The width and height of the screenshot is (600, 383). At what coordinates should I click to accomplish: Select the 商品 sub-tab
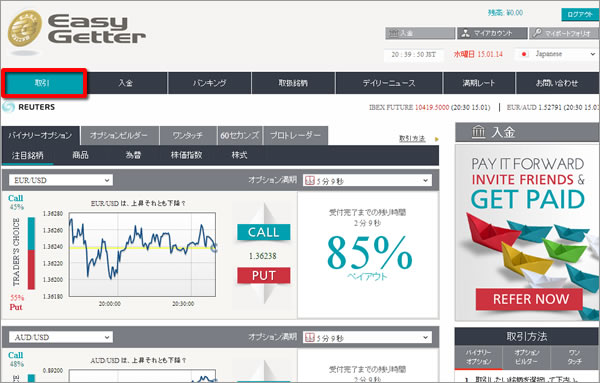coord(80,155)
